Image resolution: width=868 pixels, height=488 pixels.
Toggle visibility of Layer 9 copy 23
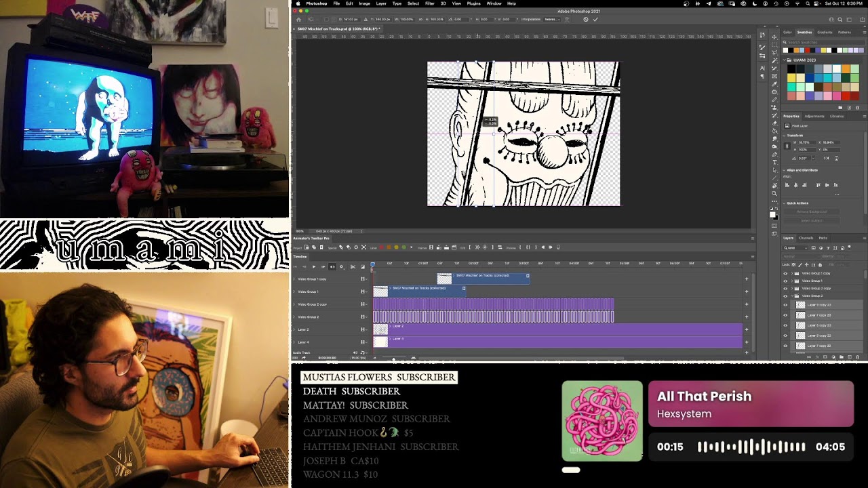[785, 305]
